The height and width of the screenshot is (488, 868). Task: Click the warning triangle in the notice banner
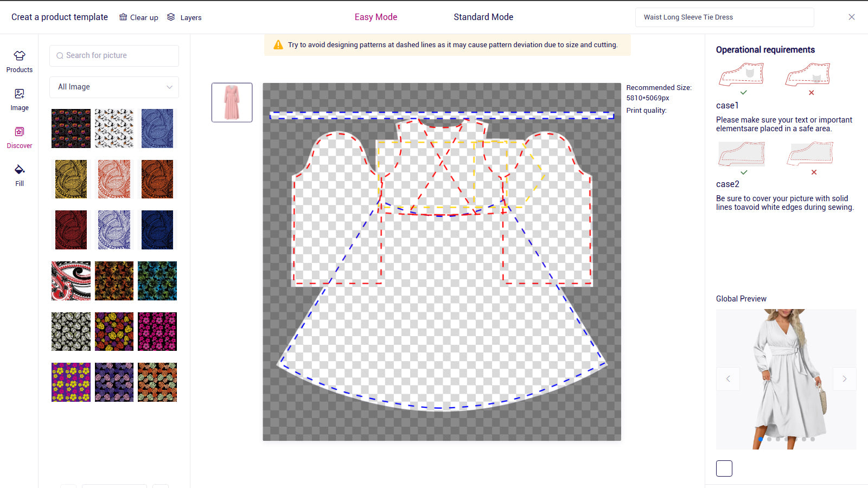[279, 44]
